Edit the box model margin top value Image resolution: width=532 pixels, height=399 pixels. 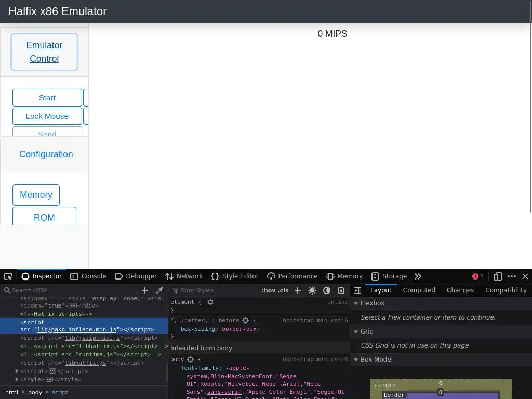pos(441,384)
